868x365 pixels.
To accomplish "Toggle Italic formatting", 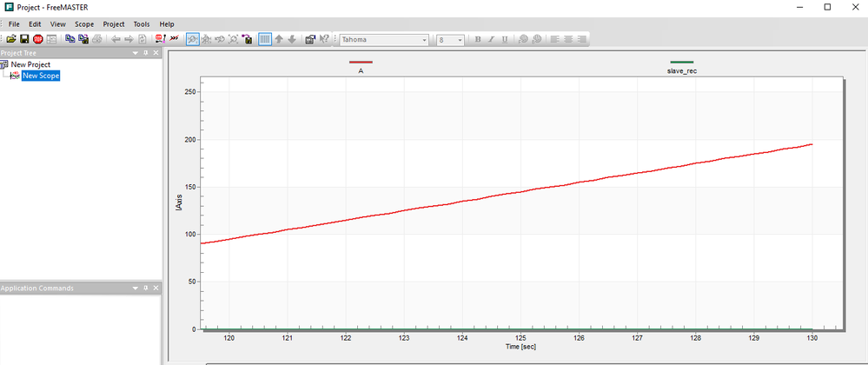I will pyautogui.click(x=491, y=39).
